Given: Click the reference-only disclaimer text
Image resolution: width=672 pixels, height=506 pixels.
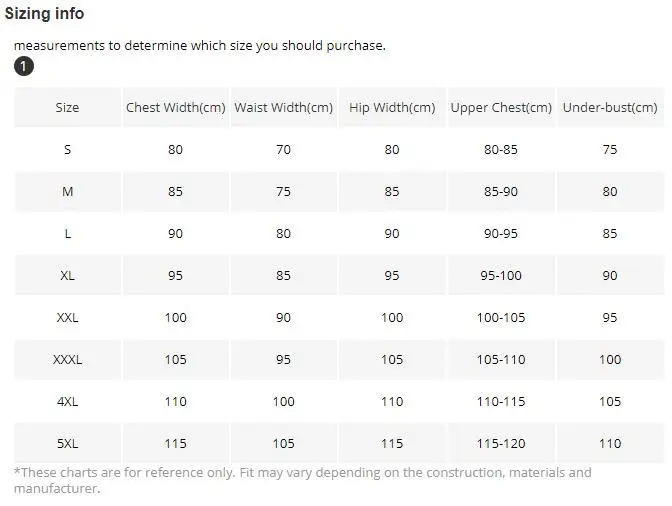Looking at the screenshot, I should pos(303,480).
